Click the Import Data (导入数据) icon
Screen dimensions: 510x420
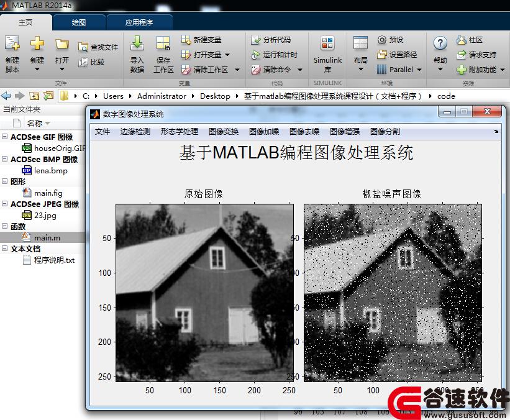pyautogui.click(x=137, y=43)
